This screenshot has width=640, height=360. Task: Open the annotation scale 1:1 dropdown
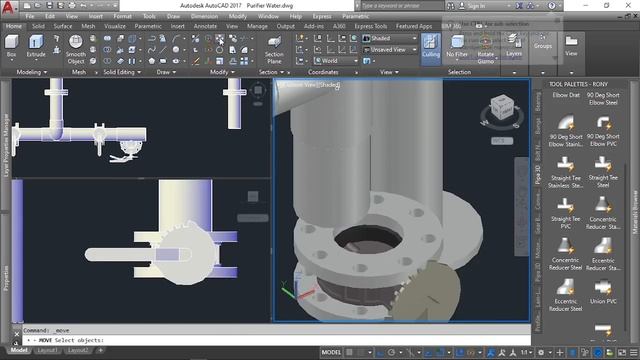[x=527, y=352]
